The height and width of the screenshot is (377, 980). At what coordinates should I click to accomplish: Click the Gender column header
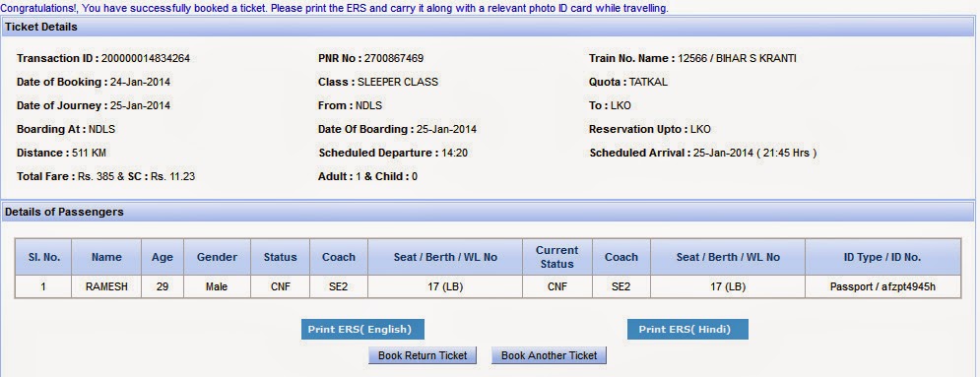(217, 257)
